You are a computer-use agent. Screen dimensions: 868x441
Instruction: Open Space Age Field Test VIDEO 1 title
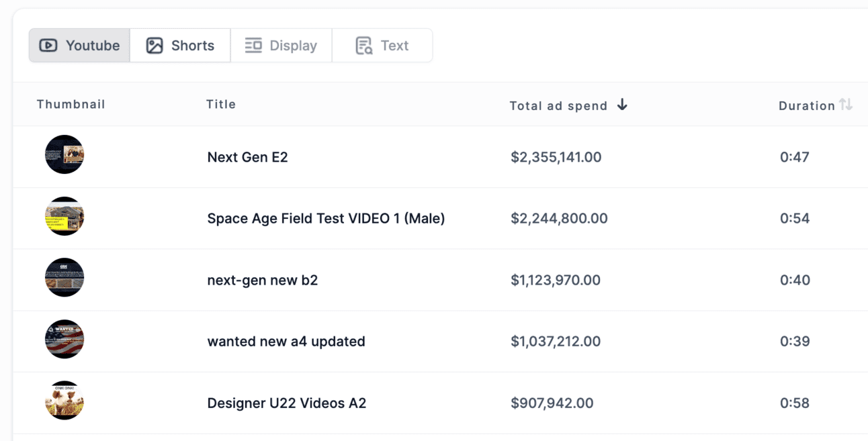[326, 218]
